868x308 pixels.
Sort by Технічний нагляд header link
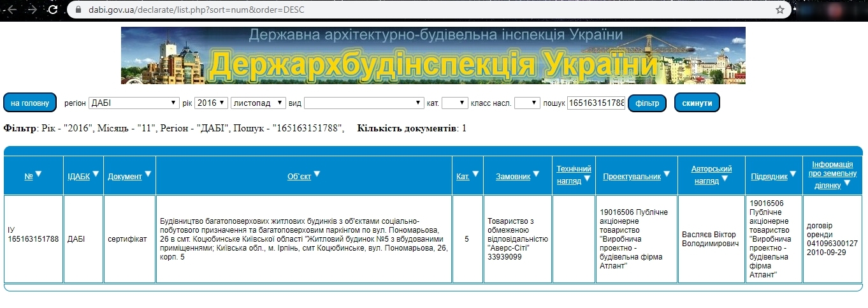pyautogui.click(x=574, y=175)
